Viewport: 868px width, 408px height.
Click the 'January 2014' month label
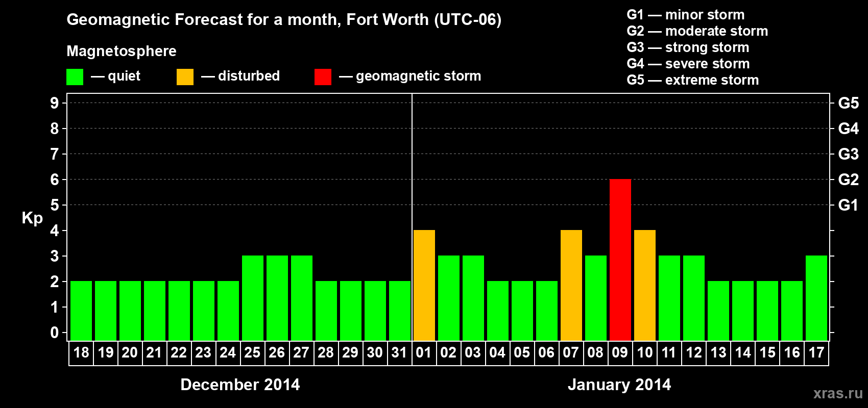tap(619, 385)
